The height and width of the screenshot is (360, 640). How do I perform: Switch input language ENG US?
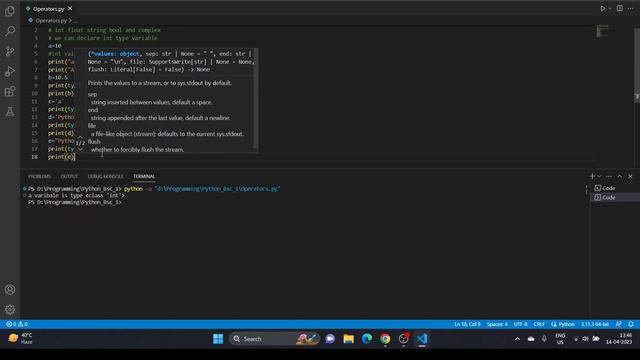click(x=560, y=339)
